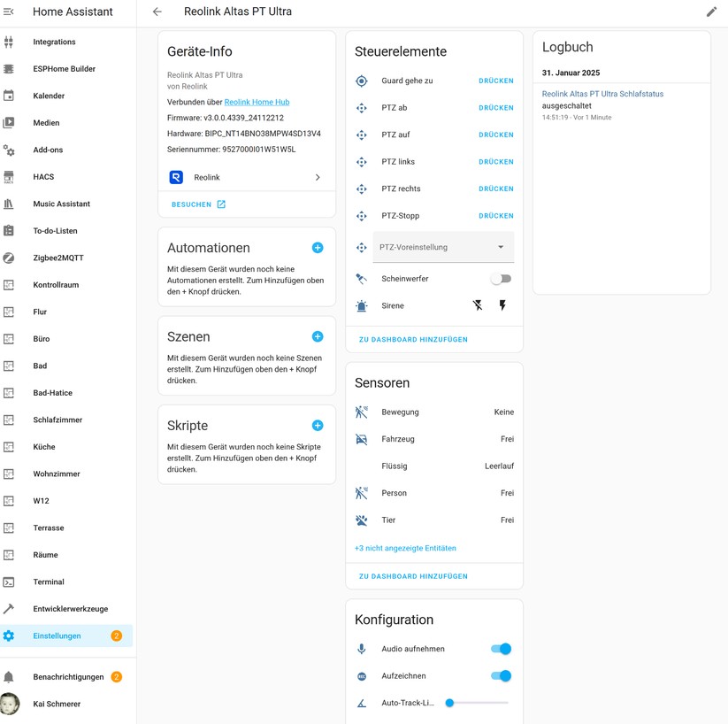Open Entwicklerwerkzeuge in the sidebar
The height and width of the screenshot is (724, 728).
pyautogui.click(x=66, y=609)
